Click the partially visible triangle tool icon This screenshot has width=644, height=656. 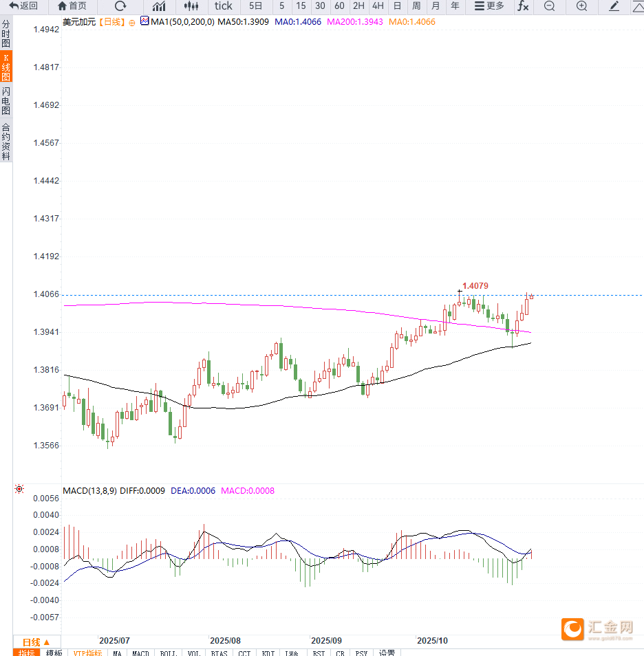click(x=638, y=6)
